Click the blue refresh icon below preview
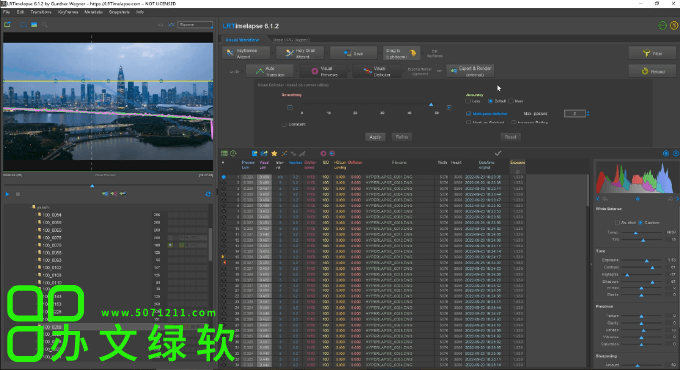Image resolution: width=680 pixels, height=370 pixels. 208,194
